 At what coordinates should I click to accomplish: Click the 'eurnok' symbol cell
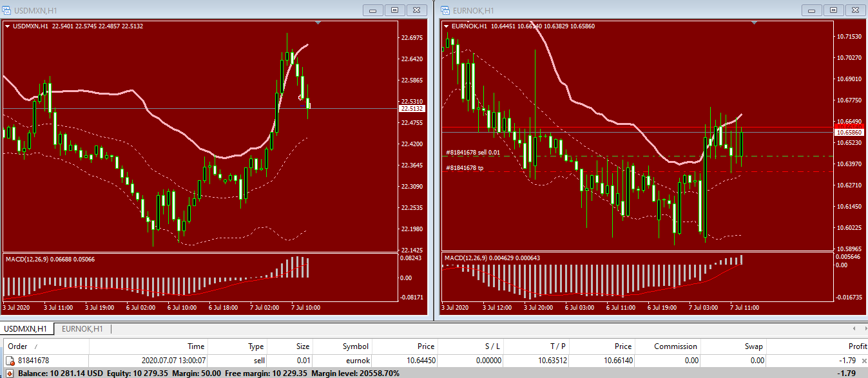pyautogui.click(x=356, y=361)
